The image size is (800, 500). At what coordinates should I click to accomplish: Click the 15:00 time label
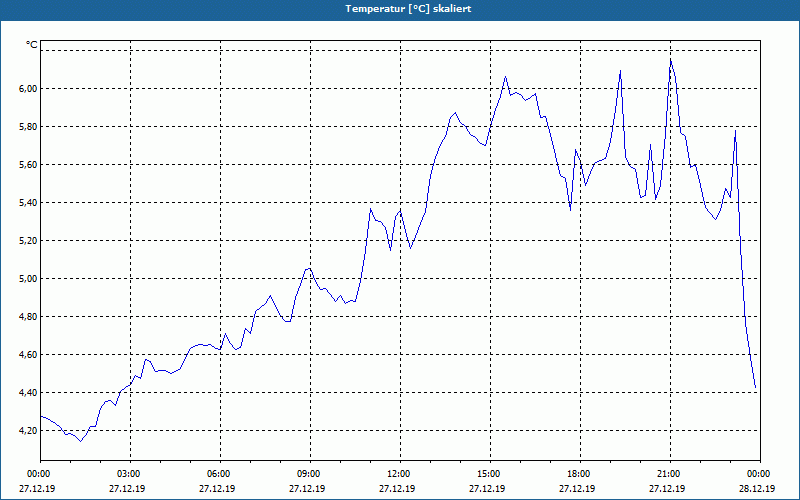(491, 474)
